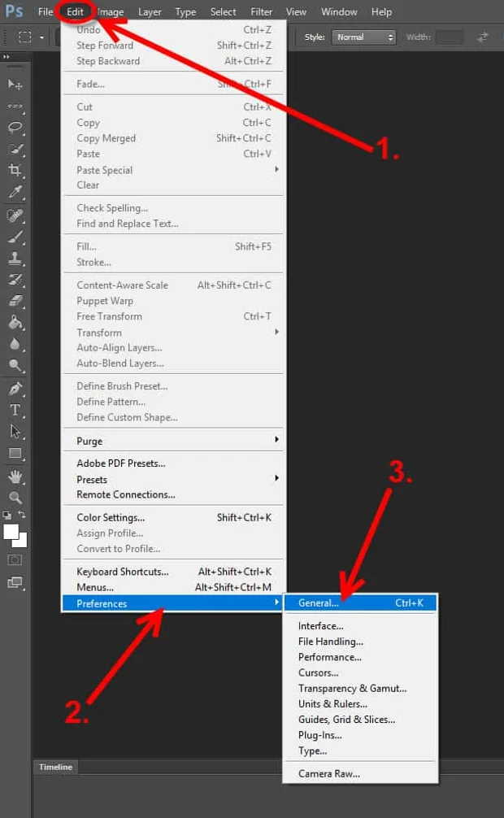The height and width of the screenshot is (818, 504).
Task: Swap width and height values icon
Action: [x=483, y=37]
